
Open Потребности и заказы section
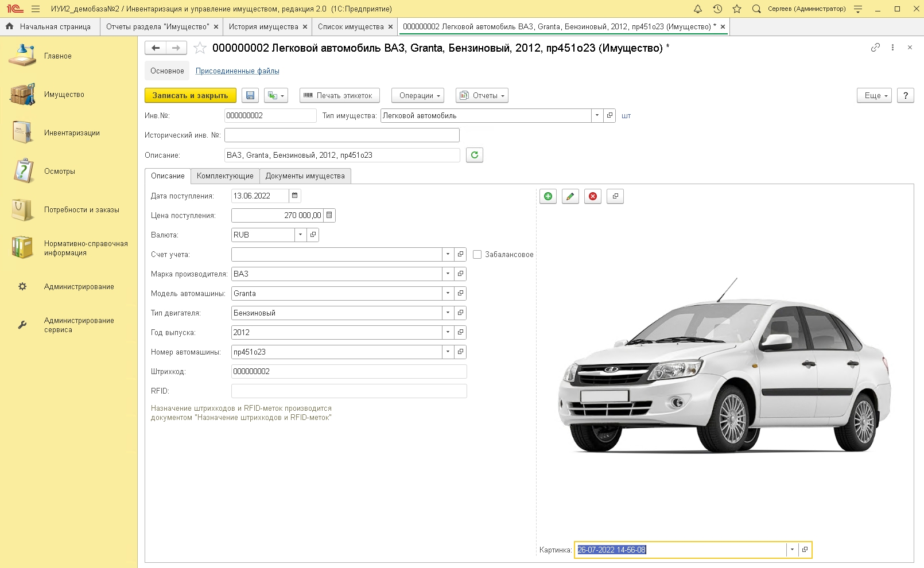[69, 210]
